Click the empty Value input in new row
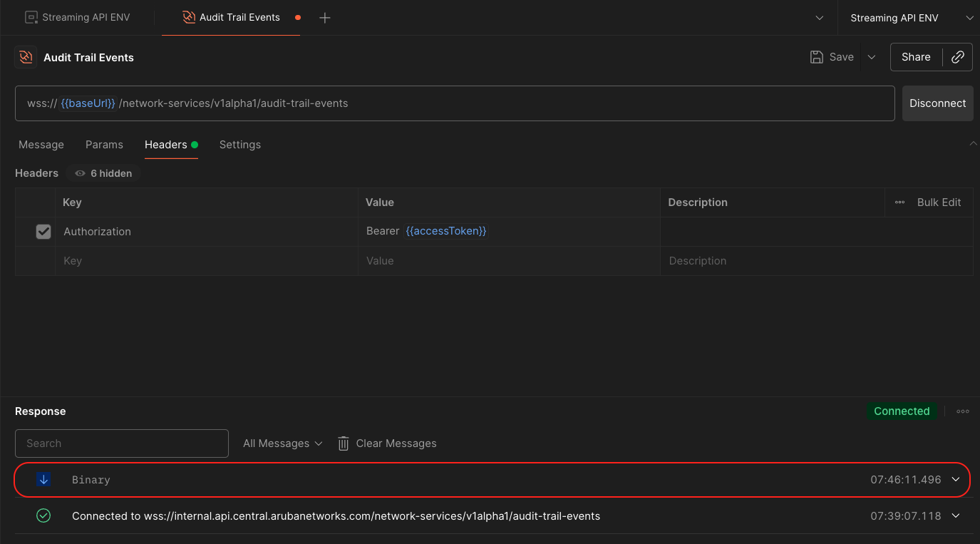 pos(509,261)
